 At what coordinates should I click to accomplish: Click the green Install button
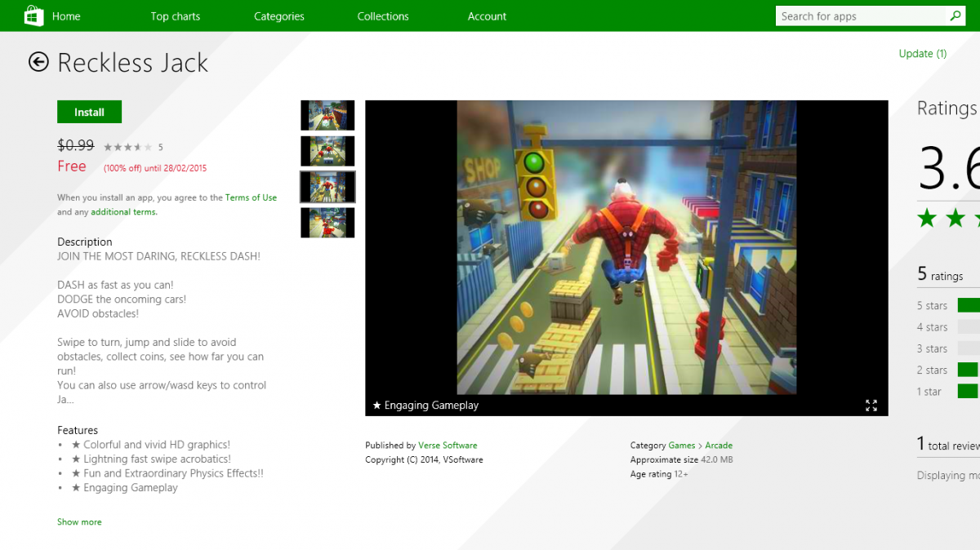click(89, 112)
